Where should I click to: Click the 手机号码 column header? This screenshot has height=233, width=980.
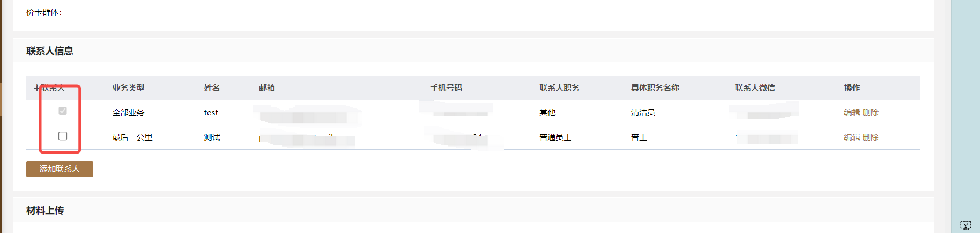446,88
